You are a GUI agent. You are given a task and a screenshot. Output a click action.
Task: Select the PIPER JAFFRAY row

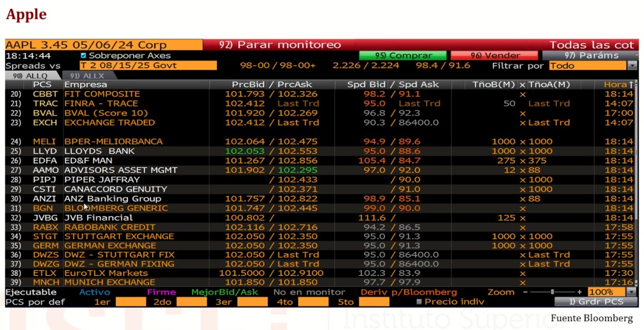(x=320, y=180)
